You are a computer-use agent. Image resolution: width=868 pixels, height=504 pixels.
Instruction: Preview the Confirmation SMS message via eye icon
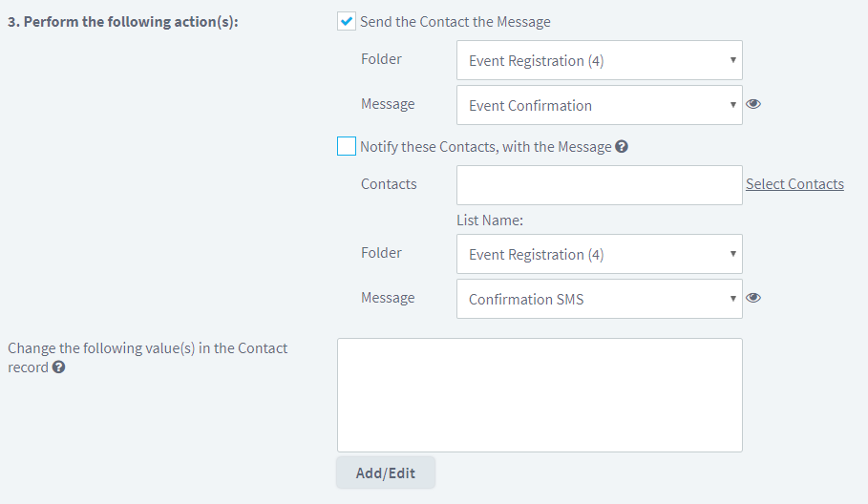[752, 298]
